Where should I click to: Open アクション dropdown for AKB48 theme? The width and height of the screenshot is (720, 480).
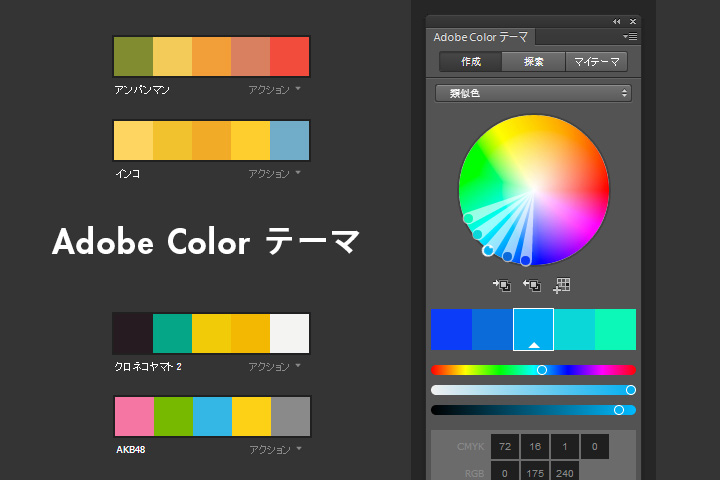point(275,449)
